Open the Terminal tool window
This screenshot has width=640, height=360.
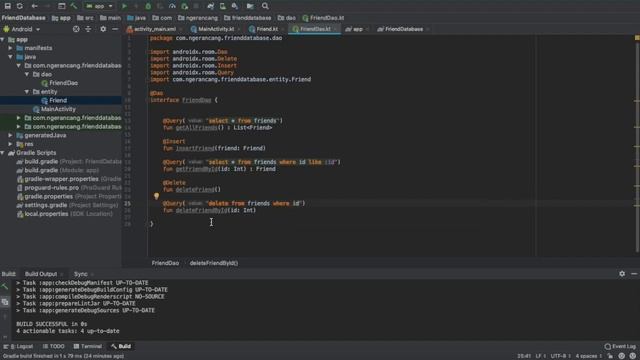(88, 346)
